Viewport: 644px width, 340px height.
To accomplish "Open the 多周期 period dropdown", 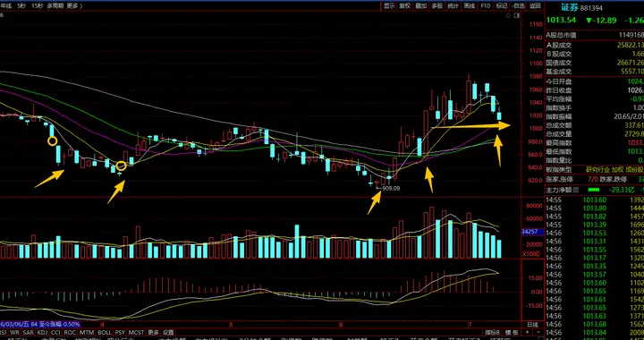I will pyautogui.click(x=55, y=5).
